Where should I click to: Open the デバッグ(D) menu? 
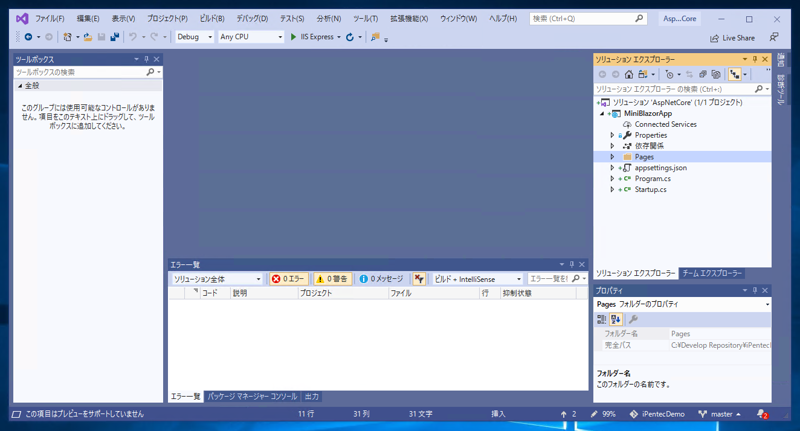252,18
